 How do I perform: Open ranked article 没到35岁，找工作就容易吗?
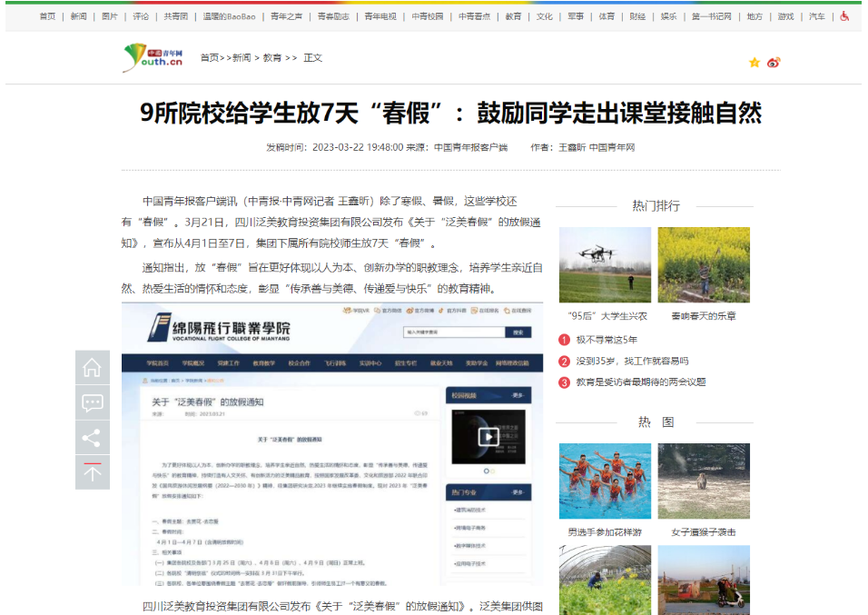click(x=631, y=361)
